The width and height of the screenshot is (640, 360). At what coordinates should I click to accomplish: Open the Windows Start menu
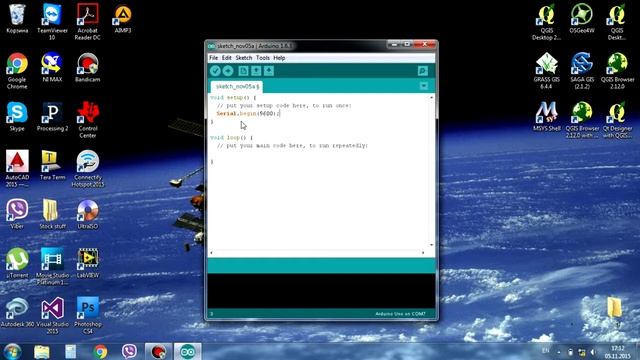tap(12, 351)
